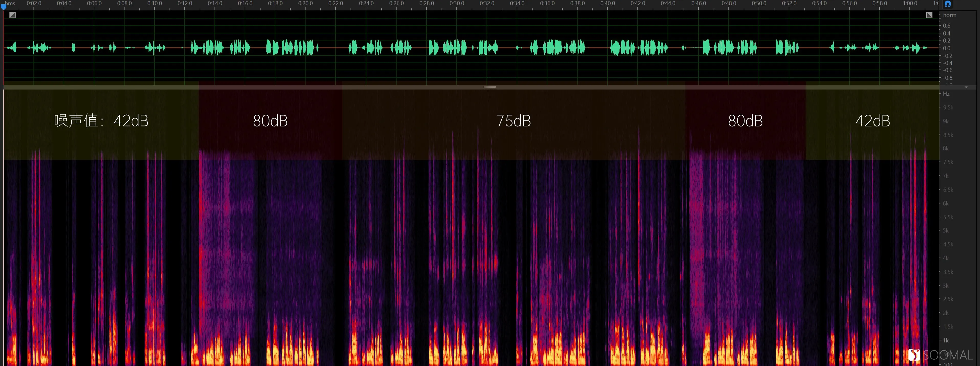The height and width of the screenshot is (366, 980).
Task: Click the 6k frequency scale value
Action: coord(946,204)
